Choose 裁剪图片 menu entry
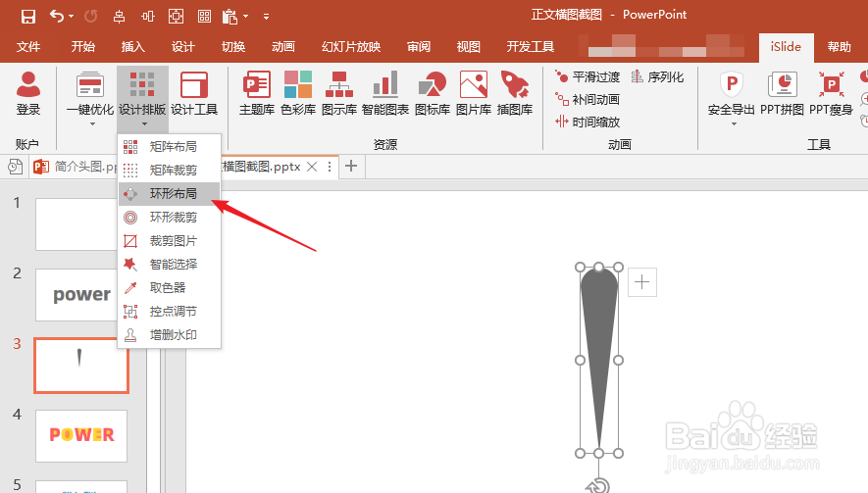This screenshot has height=493, width=868. pos(170,241)
